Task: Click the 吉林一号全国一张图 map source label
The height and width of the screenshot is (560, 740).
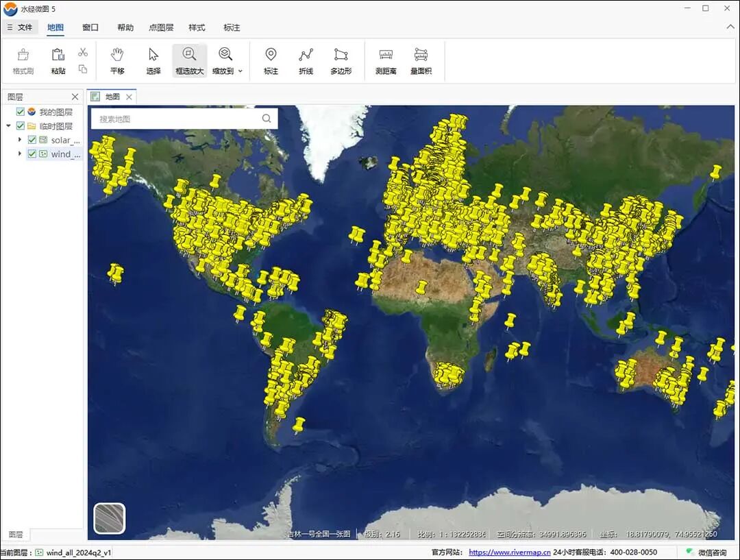Action: pyautogui.click(x=319, y=534)
